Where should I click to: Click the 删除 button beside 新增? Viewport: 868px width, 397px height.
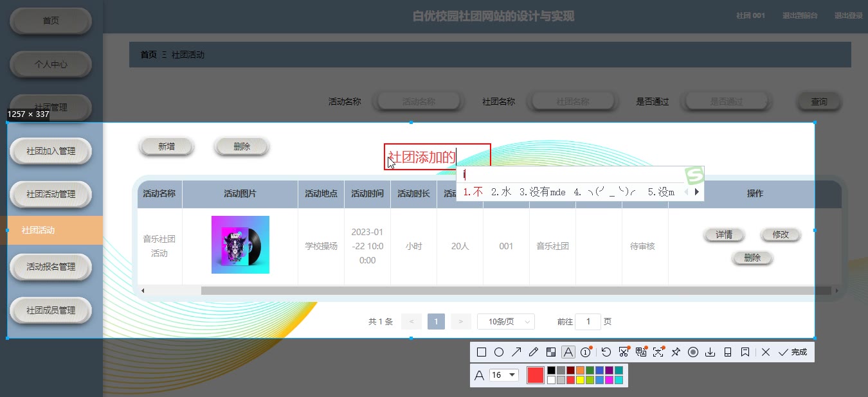[242, 146]
